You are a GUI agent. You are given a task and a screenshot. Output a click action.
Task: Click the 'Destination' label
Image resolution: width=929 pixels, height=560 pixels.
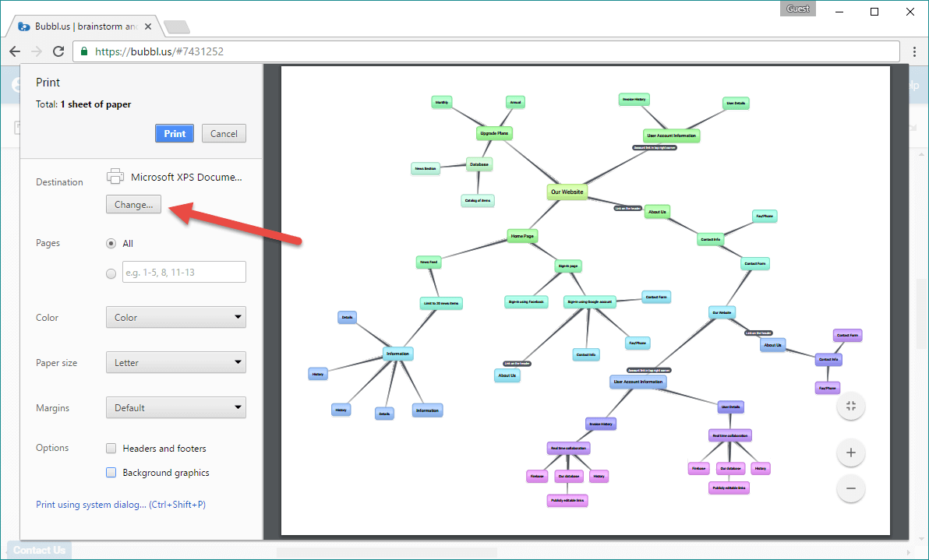click(59, 182)
